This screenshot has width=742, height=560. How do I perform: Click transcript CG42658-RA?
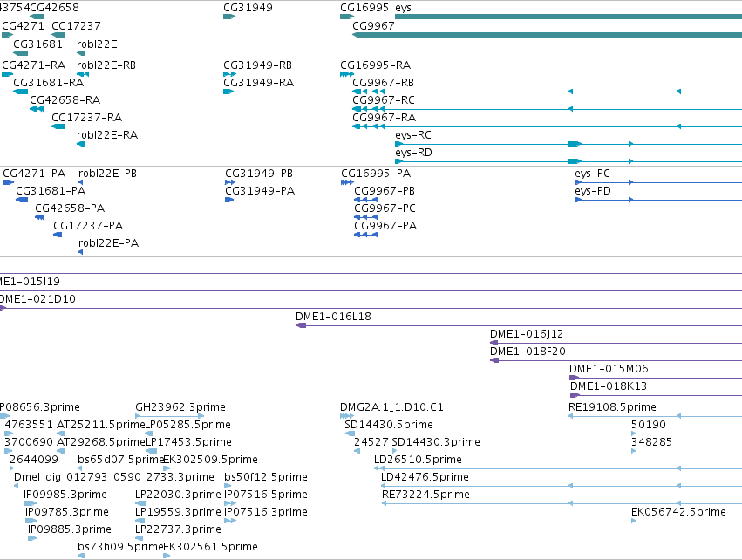click(x=65, y=100)
